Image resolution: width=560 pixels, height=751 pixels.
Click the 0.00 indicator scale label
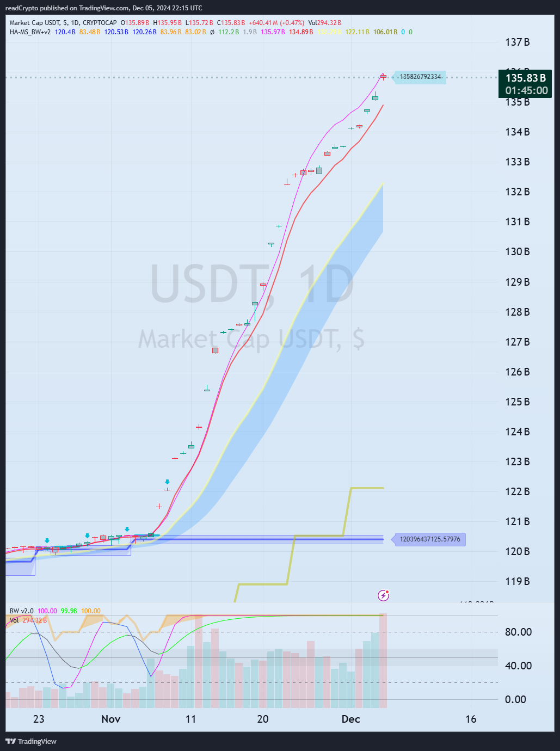point(515,700)
